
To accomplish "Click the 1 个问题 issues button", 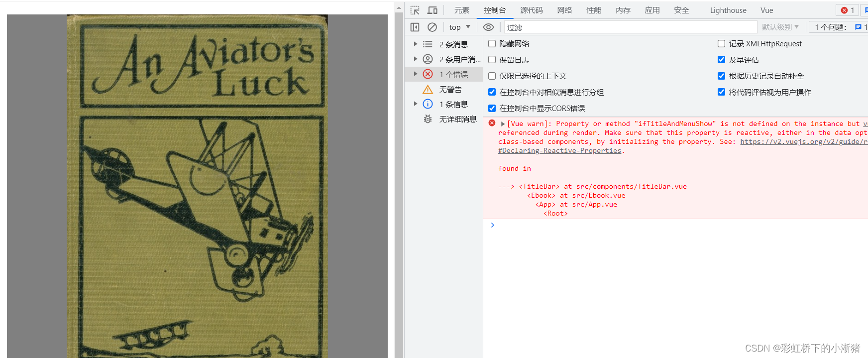I will [x=838, y=27].
